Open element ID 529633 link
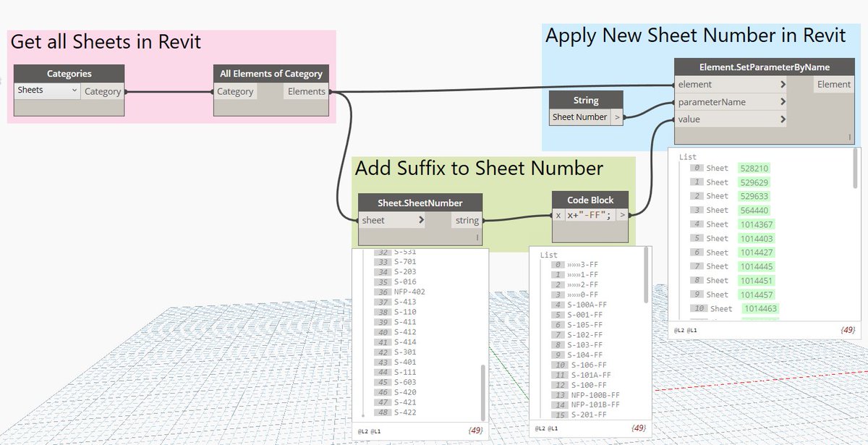Viewport: 868px width, 445px height. [754, 196]
